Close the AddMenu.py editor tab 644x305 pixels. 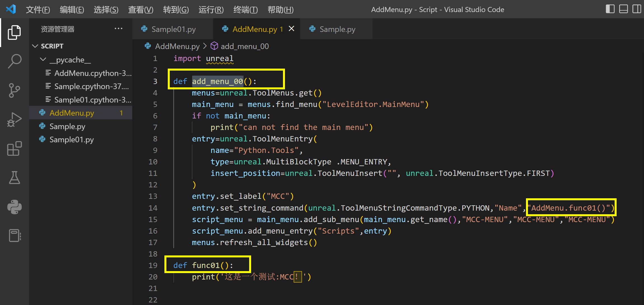tap(291, 29)
